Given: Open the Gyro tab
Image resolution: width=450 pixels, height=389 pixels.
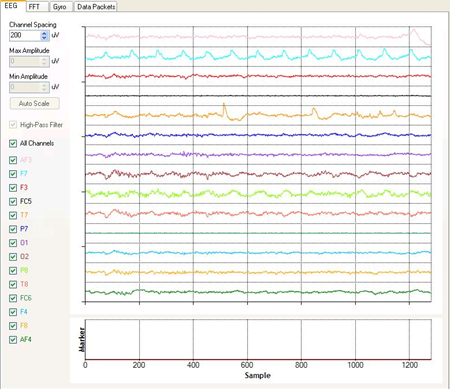Looking at the screenshot, I should coord(61,7).
